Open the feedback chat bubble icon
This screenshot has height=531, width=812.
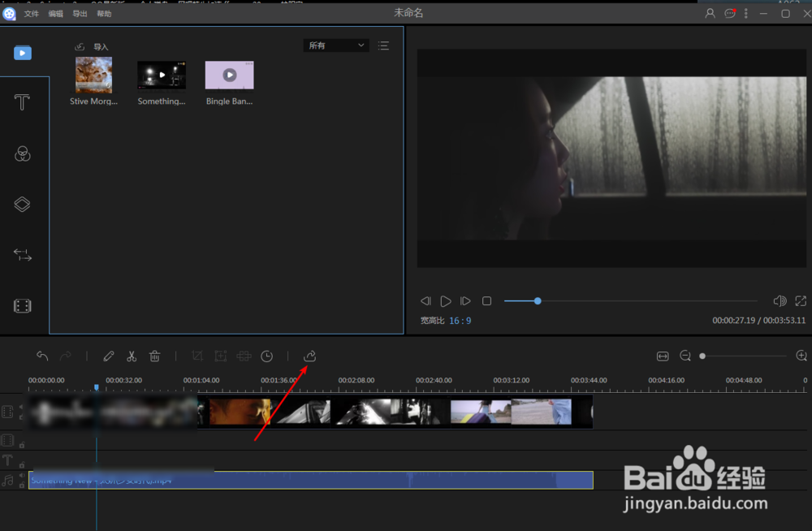click(730, 14)
